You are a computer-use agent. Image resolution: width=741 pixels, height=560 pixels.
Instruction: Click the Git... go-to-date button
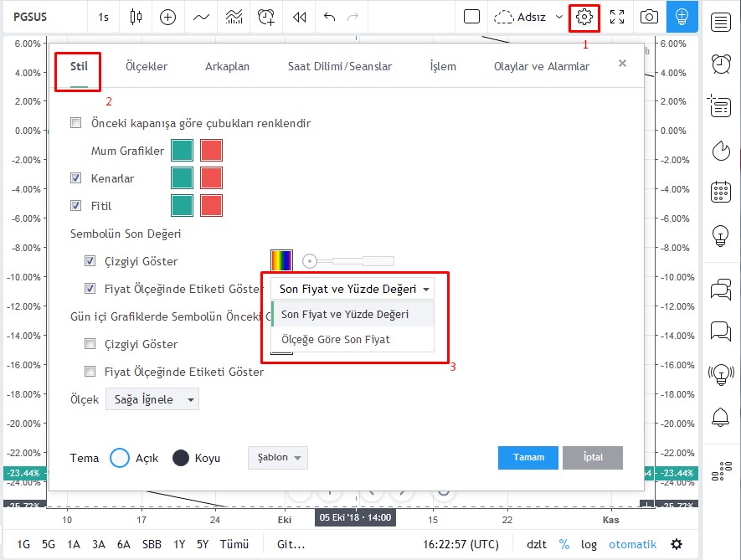click(291, 544)
